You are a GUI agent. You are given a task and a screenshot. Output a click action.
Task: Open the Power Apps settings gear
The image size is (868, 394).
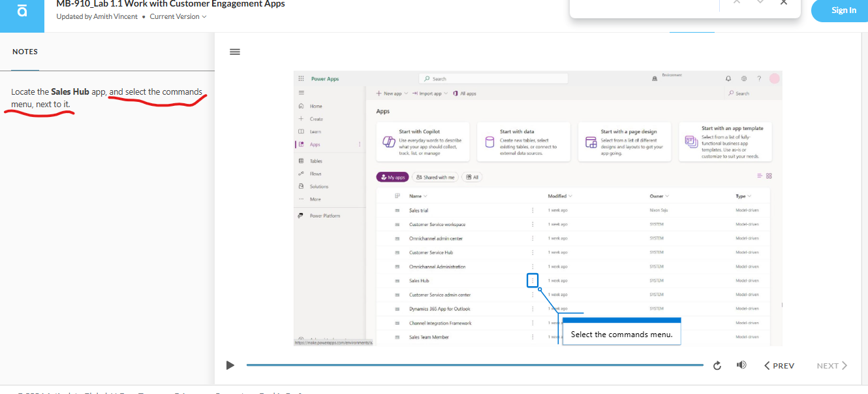tap(743, 78)
